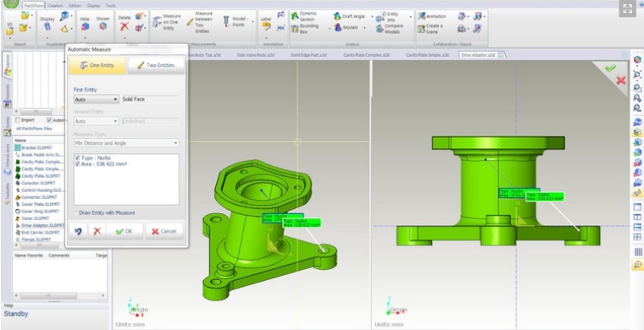Click the Dynamic Section icon

[x=295, y=16]
